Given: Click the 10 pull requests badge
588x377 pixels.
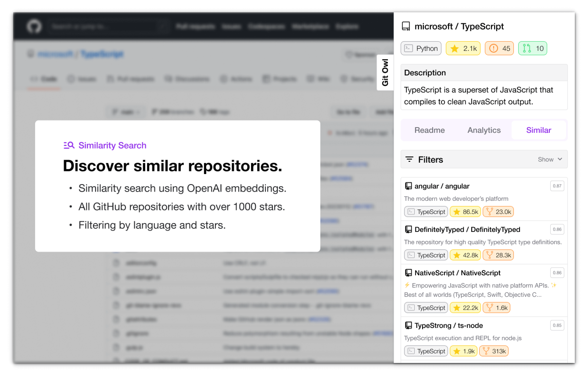Looking at the screenshot, I should coord(532,48).
